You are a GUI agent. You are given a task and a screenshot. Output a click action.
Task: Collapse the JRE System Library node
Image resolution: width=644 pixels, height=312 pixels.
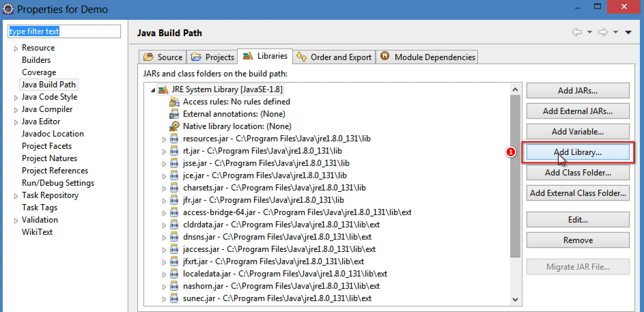tap(153, 90)
